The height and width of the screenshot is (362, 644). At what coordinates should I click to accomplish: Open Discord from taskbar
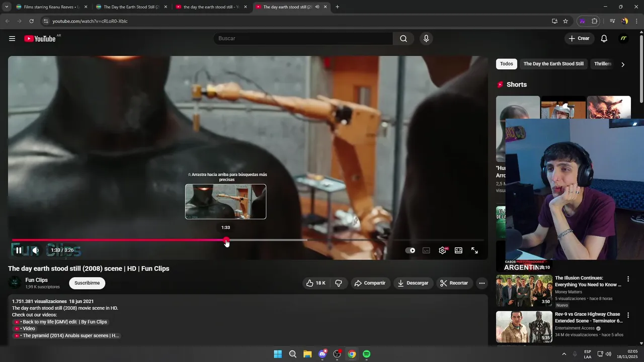pos(323,354)
